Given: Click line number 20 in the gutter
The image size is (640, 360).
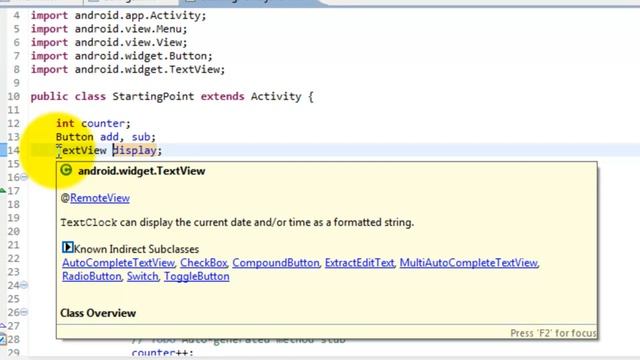Looking at the screenshot, I should point(13,231).
